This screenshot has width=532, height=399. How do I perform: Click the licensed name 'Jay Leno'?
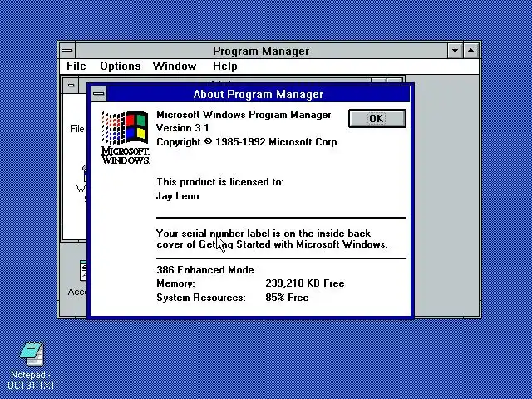177,196
